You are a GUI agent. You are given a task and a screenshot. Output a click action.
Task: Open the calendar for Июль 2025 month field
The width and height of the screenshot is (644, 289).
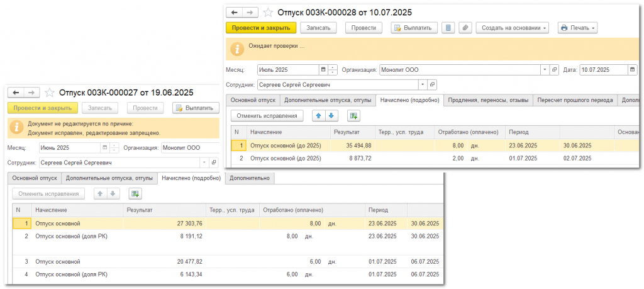323,70
